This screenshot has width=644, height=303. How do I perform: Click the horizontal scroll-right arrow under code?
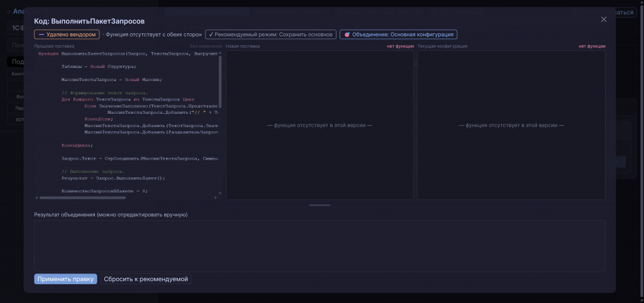coord(216,197)
